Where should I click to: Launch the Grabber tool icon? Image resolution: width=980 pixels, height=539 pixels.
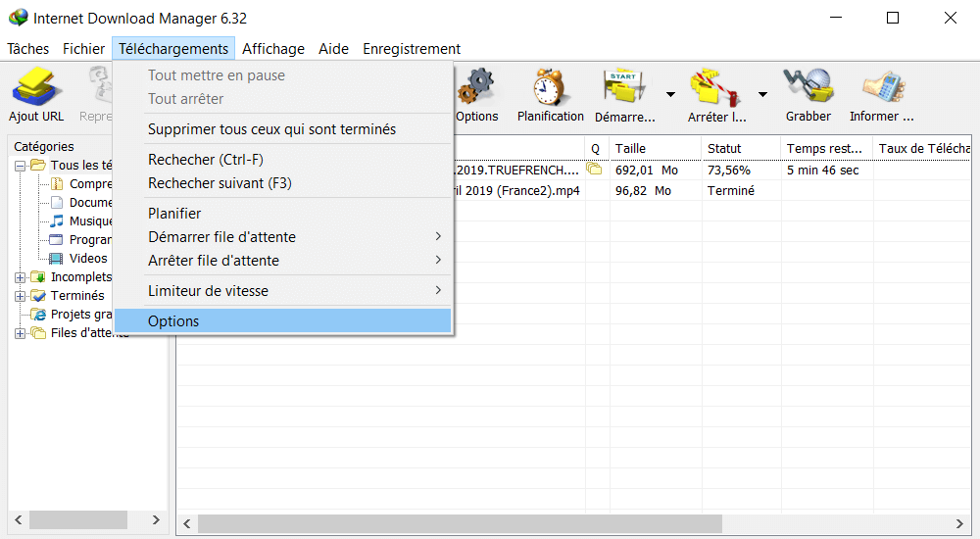tap(808, 86)
